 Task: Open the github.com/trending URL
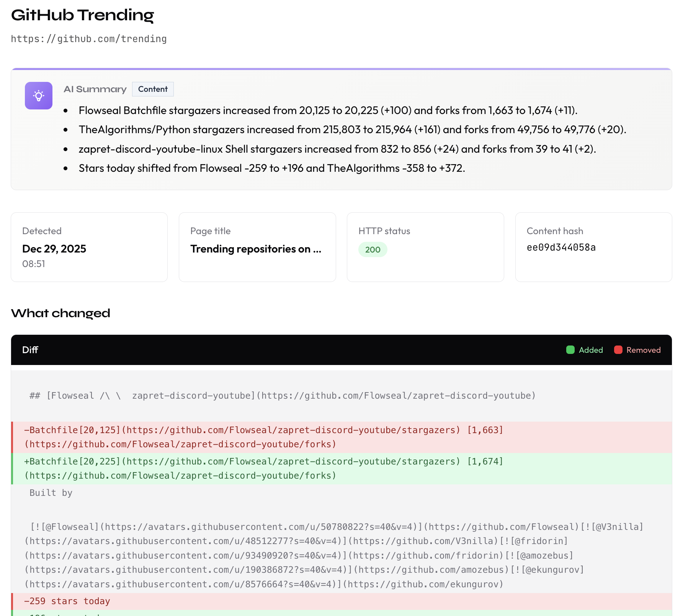89,38
